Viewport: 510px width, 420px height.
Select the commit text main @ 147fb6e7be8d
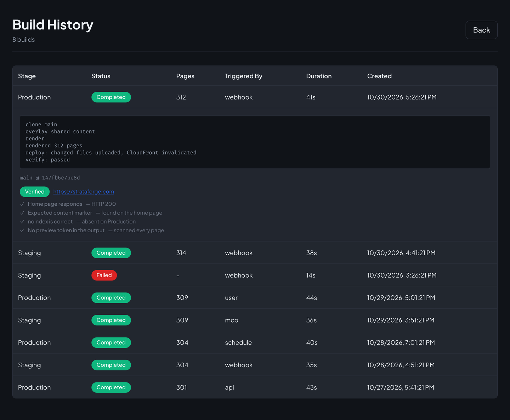50,178
